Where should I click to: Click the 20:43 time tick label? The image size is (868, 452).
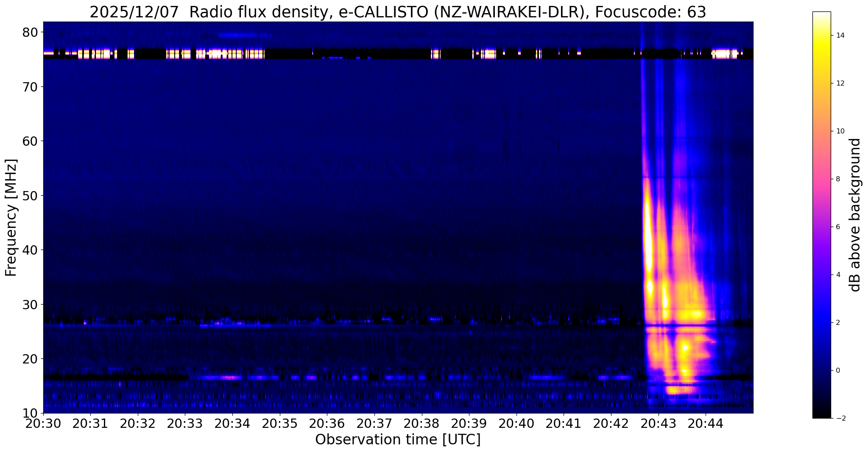659,424
